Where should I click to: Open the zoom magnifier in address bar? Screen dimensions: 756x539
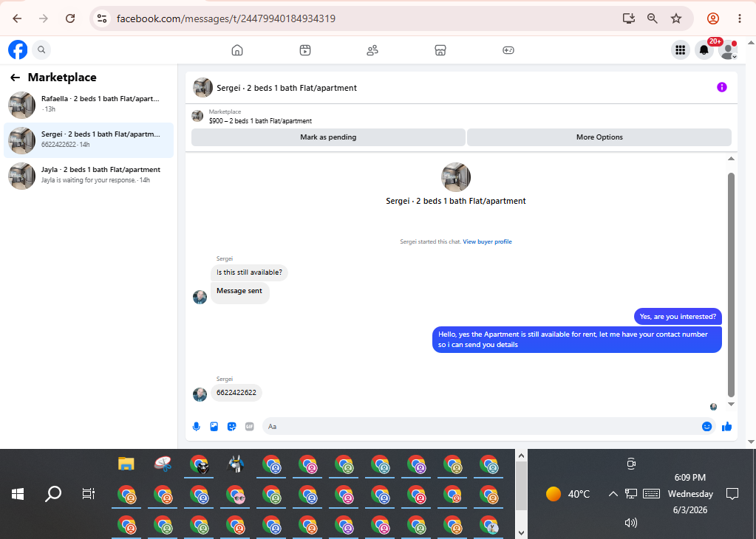(653, 18)
